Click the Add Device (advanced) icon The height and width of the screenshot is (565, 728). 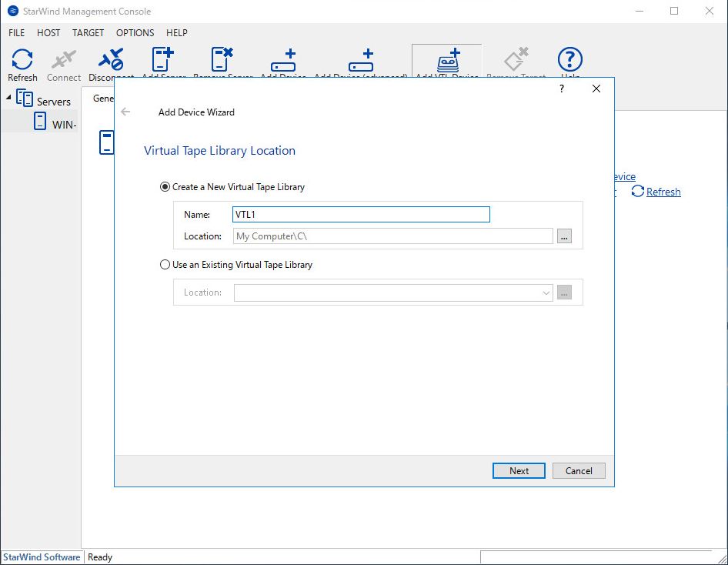click(361, 59)
